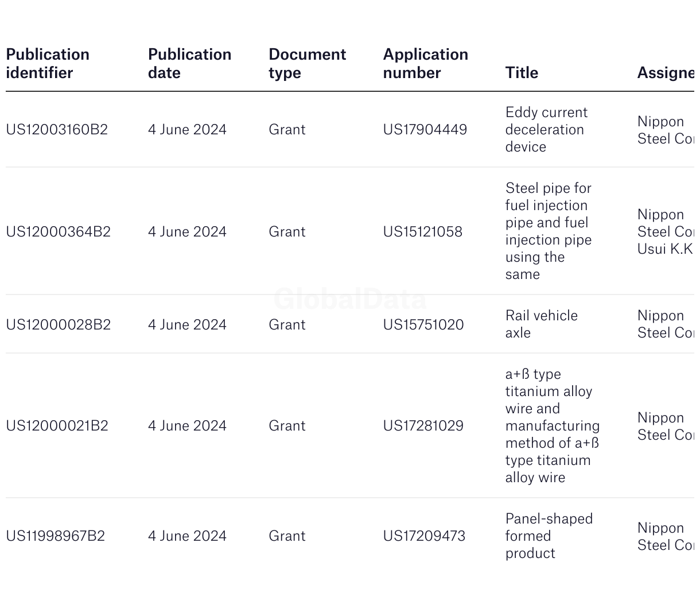Screen dimensions: 700x597
Task: Click application number US15751020
Action: point(423,325)
